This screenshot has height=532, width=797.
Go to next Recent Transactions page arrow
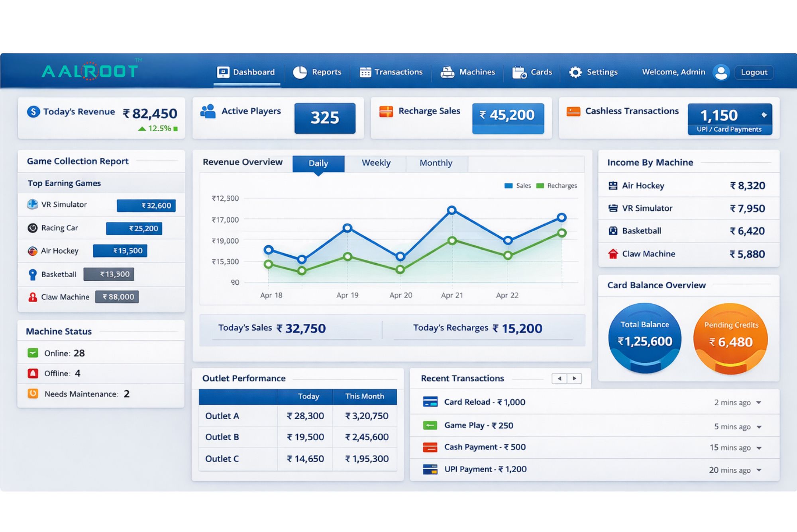tap(574, 378)
